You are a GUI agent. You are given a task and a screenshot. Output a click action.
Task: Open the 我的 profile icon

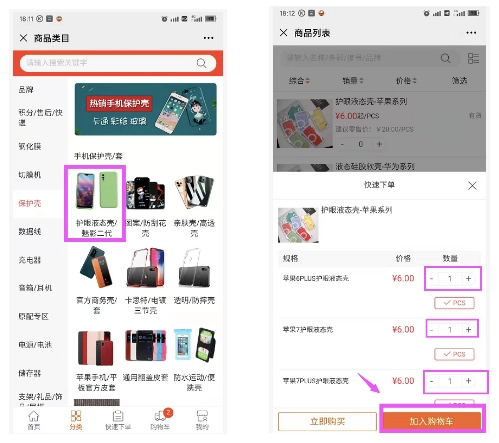(x=202, y=420)
